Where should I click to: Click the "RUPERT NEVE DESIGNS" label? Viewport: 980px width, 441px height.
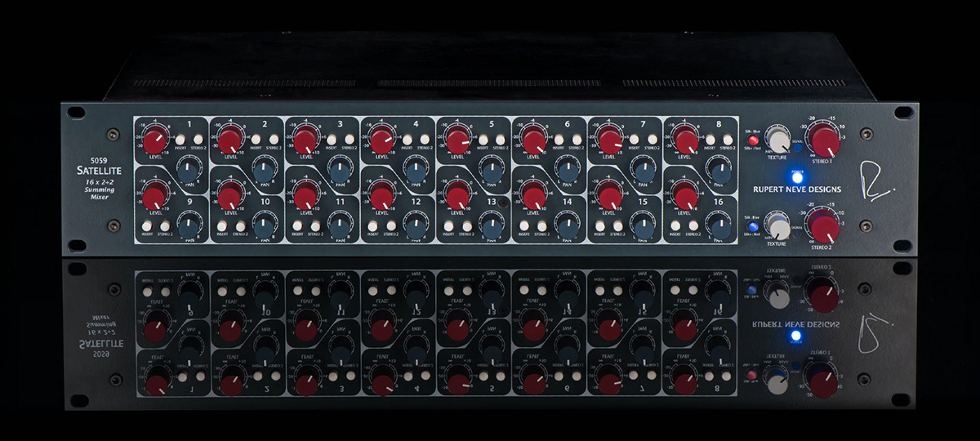(x=797, y=190)
